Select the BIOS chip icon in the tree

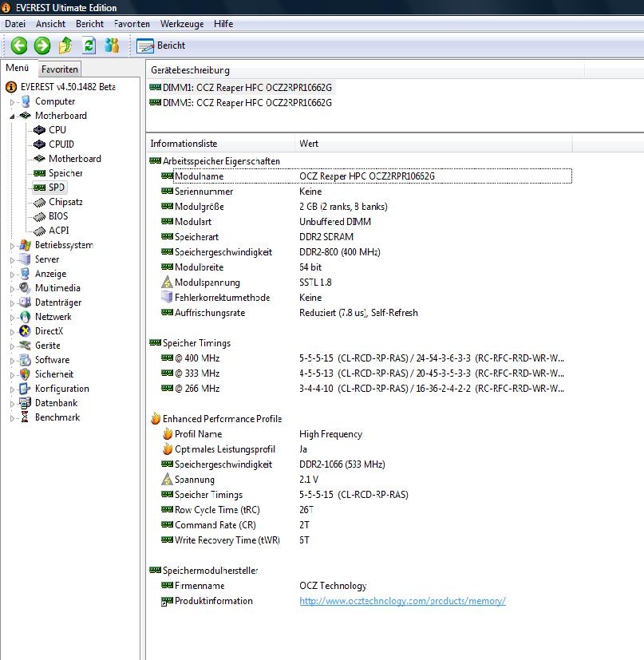point(40,217)
